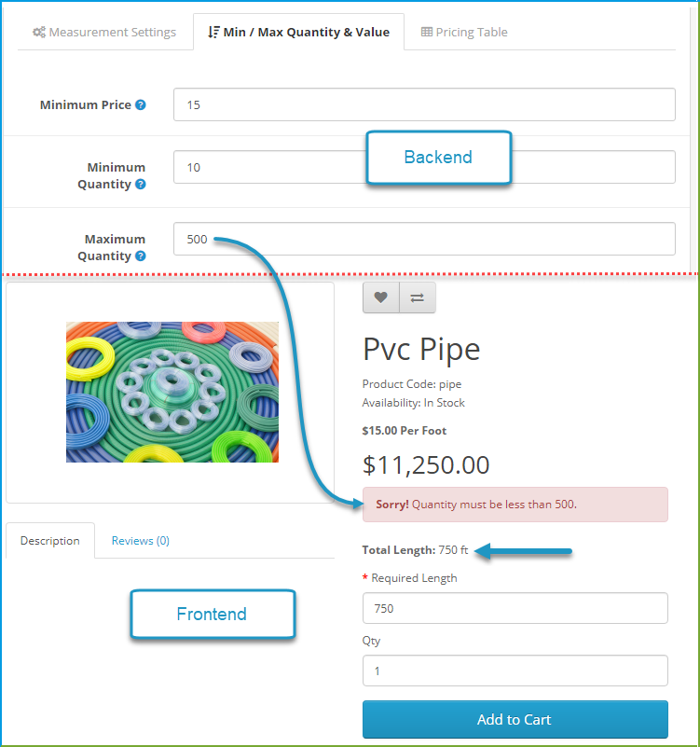Viewport: 700px width, 747px height.
Task: Focus the Minimum Price input field
Action: 424,104
